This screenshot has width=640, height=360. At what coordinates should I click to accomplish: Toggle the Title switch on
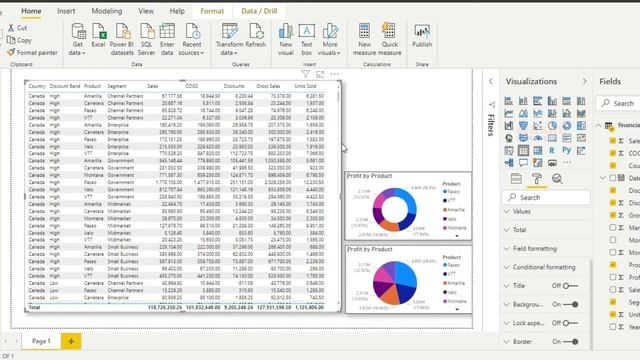(570, 286)
